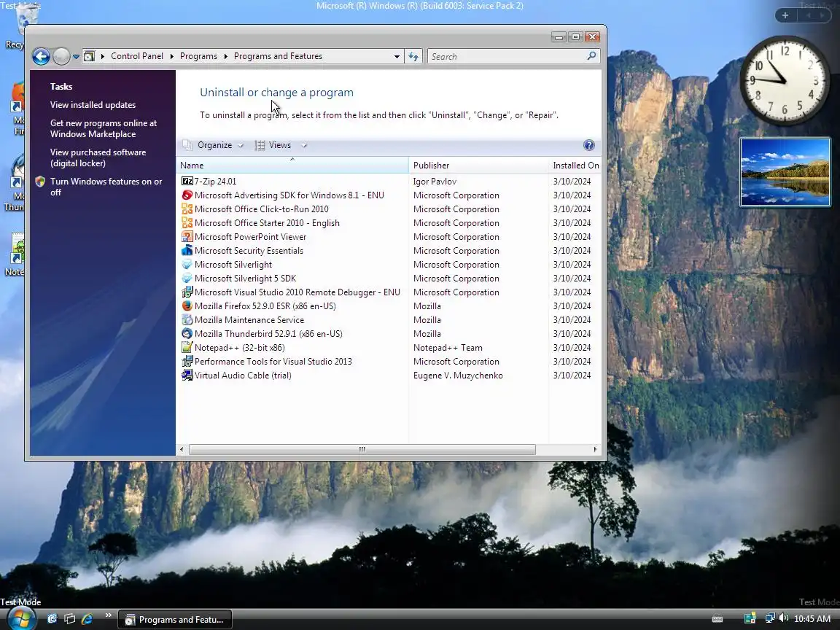Click the Microsoft Advertising SDK row icon

[x=187, y=195]
